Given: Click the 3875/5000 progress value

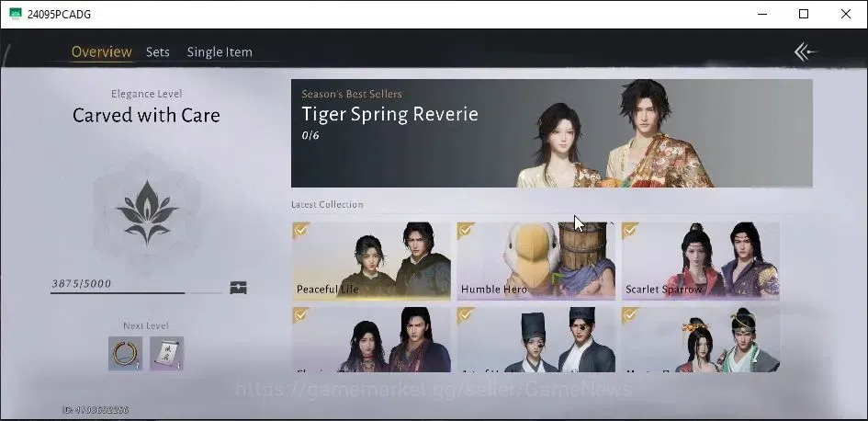Looking at the screenshot, I should tap(82, 284).
